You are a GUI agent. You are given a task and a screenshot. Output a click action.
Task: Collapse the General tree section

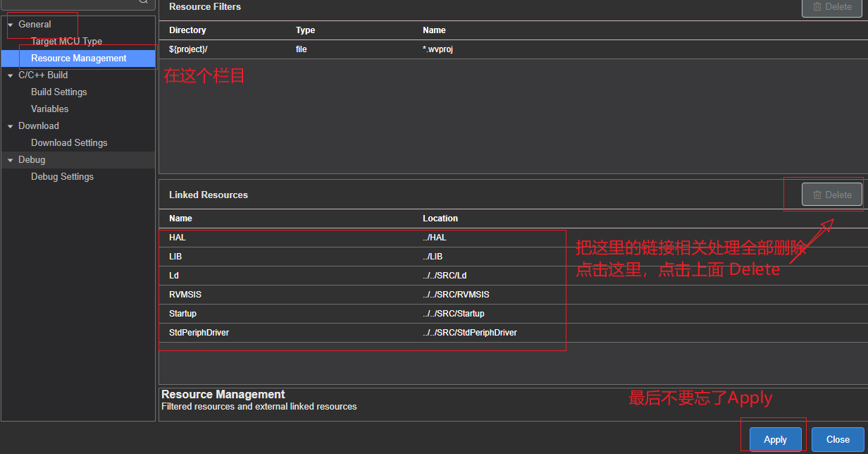(x=11, y=25)
